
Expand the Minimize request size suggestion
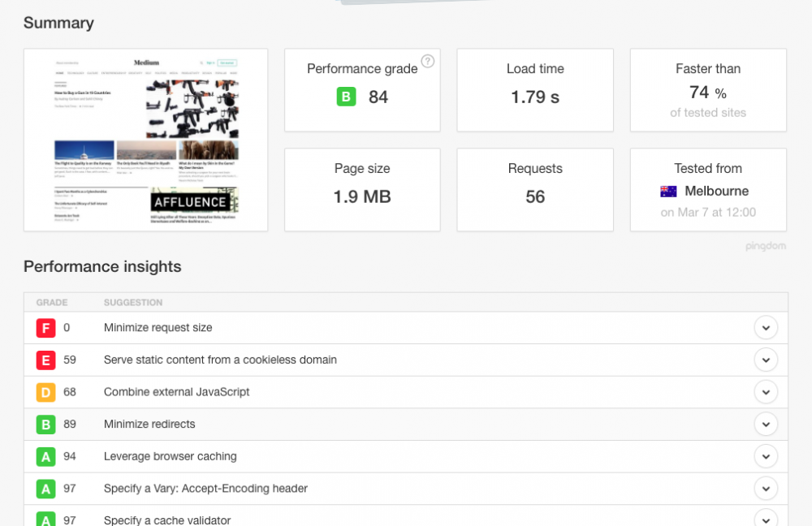766,328
